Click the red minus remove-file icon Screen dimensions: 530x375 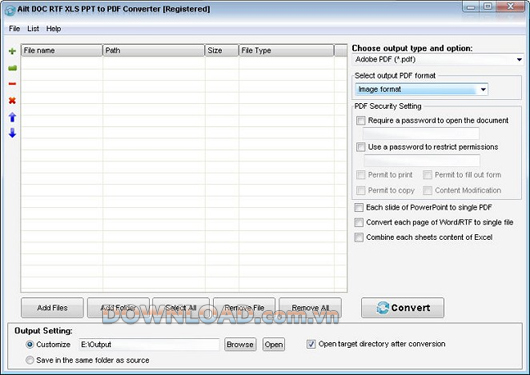click(x=12, y=84)
